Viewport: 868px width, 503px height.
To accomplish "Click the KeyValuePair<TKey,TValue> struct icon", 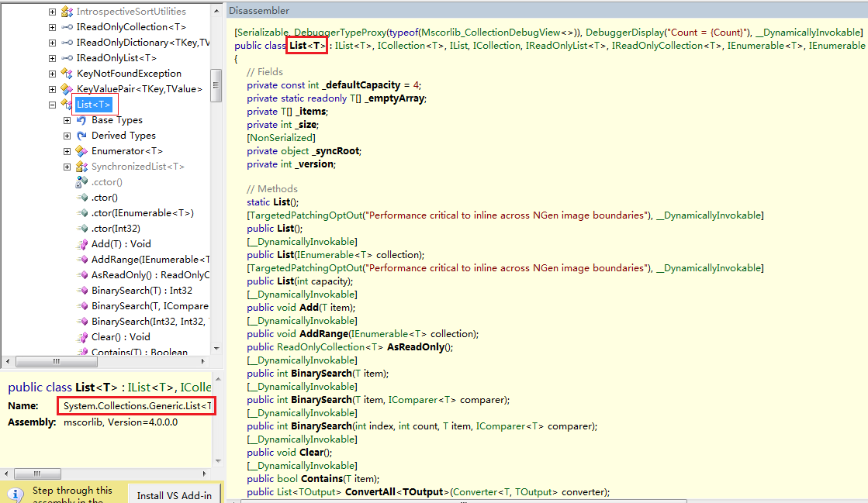I will [x=67, y=89].
